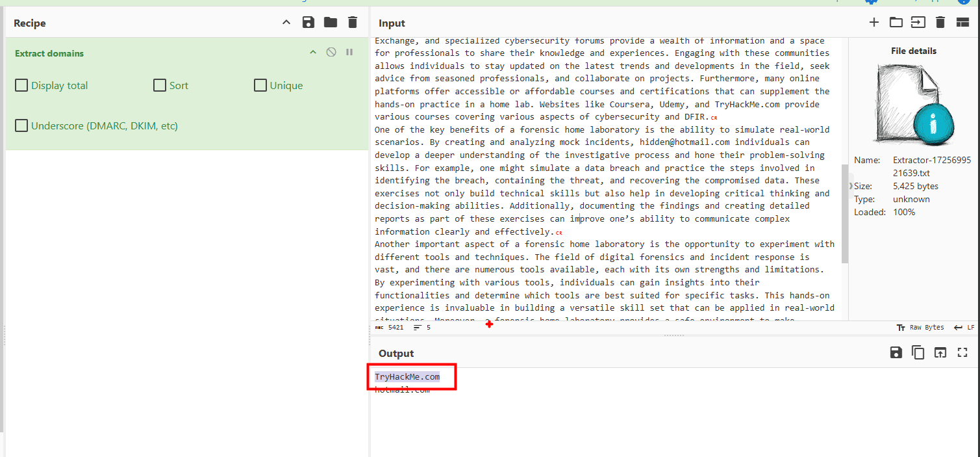980x457 pixels.
Task: Tick the Unique checkbox
Action: click(260, 85)
